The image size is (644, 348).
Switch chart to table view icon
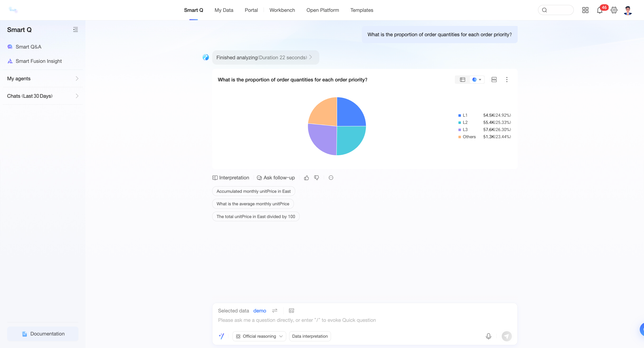click(462, 79)
